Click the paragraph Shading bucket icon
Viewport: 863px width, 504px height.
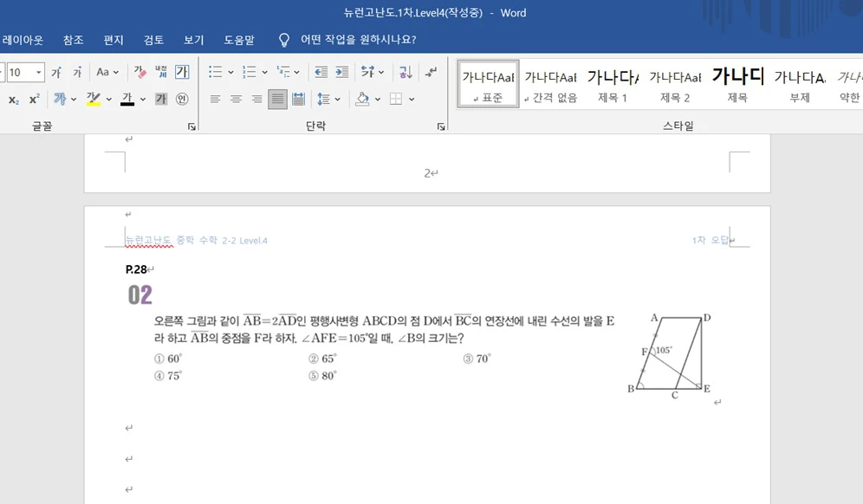[x=362, y=98]
